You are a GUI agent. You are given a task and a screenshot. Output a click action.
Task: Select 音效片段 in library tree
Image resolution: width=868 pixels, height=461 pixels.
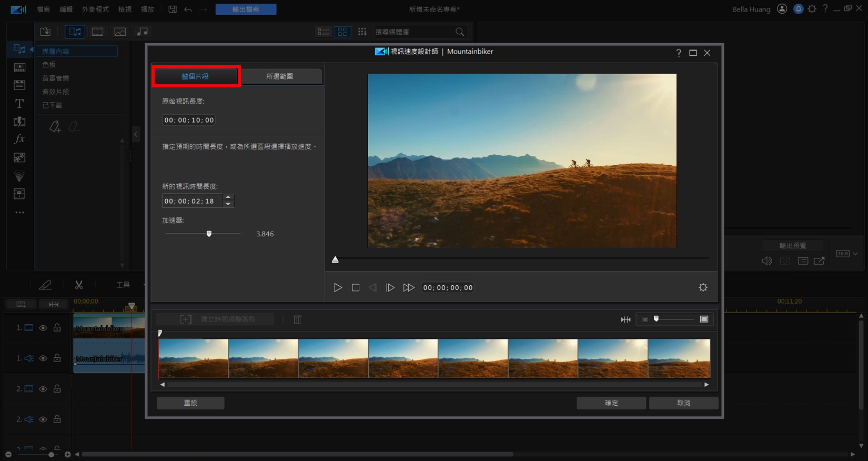click(x=56, y=92)
